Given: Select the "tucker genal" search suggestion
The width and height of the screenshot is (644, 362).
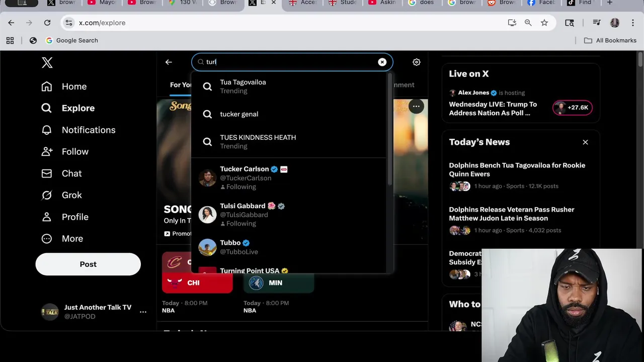Looking at the screenshot, I should (289, 114).
